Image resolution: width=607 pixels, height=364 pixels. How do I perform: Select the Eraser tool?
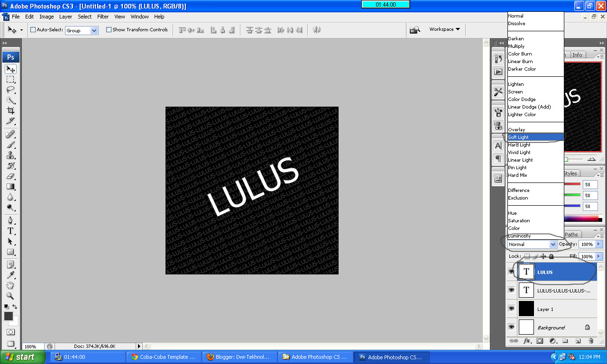point(10,176)
